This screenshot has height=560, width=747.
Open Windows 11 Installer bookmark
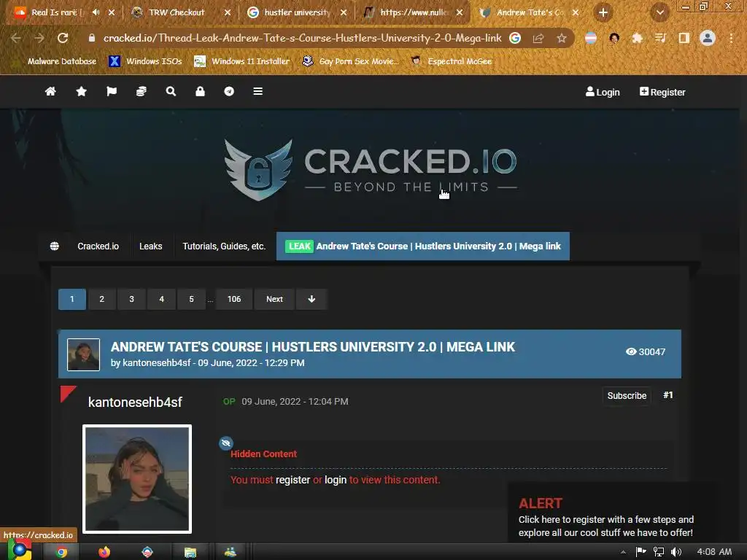242,61
